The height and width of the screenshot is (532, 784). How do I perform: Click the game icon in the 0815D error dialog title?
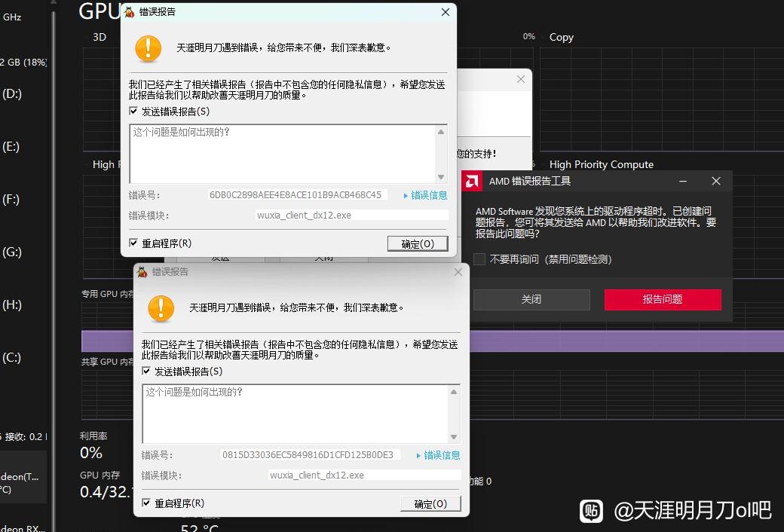[x=142, y=272]
